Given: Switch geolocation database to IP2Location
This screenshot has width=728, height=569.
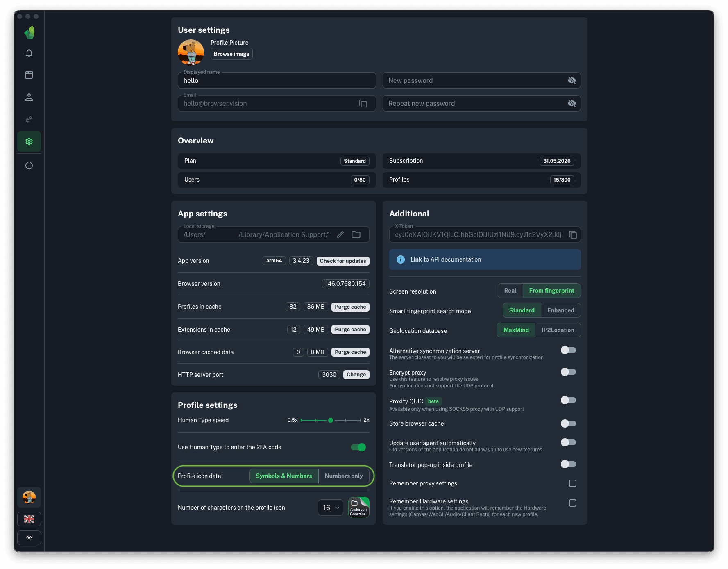Looking at the screenshot, I should (557, 330).
